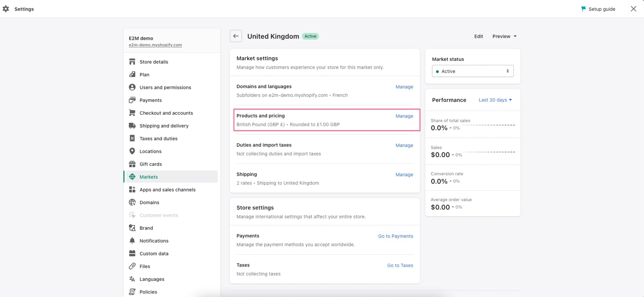Viewport: 644px width, 297px height.
Task: Go to Users and permissions section
Action: 165,87
